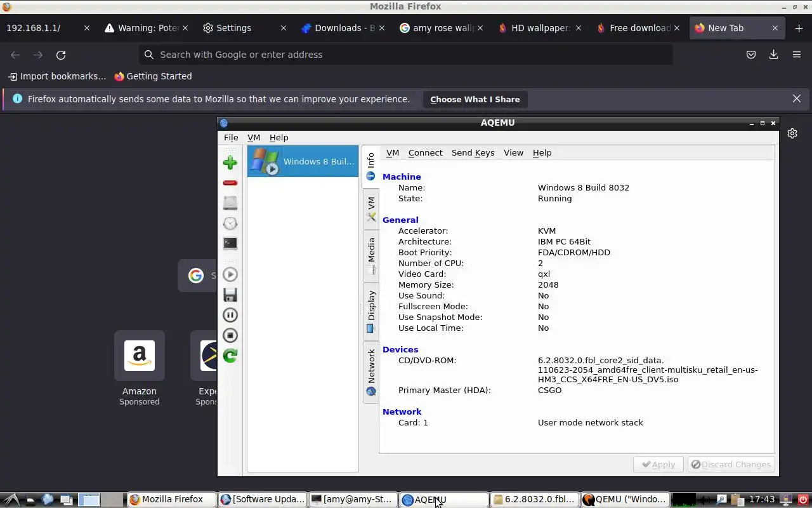Add a new VM with the green plus icon
The height and width of the screenshot is (508, 812).
coord(230,163)
